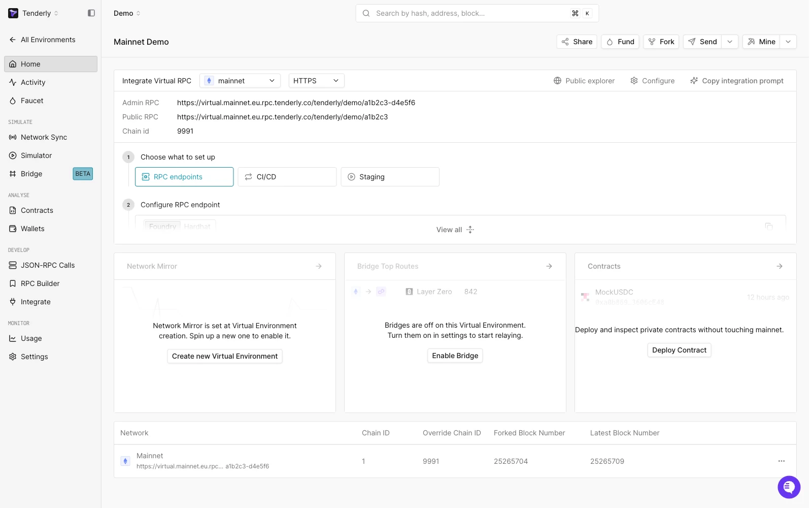
Task: Open Network Sync in sidebar
Action: [51, 137]
